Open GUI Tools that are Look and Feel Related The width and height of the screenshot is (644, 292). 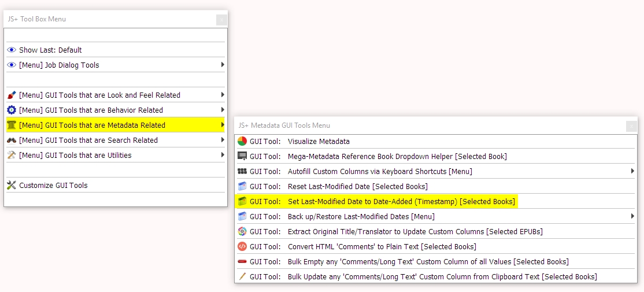tap(116, 95)
